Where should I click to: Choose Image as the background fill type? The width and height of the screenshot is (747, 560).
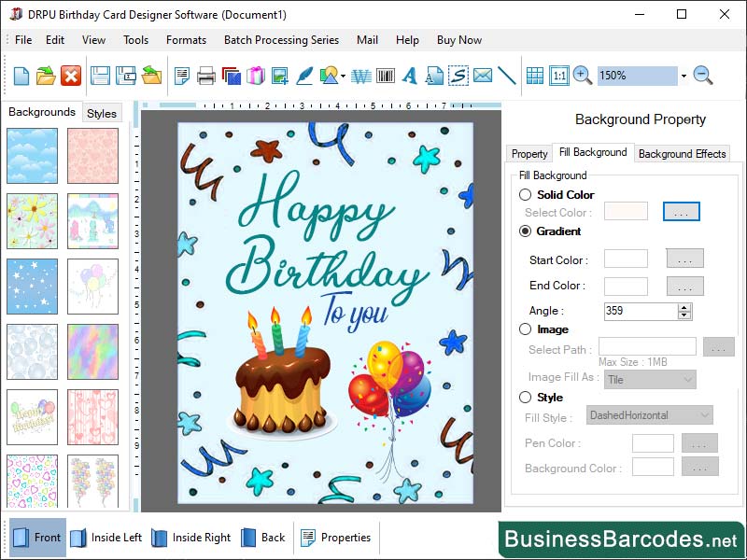click(525, 329)
